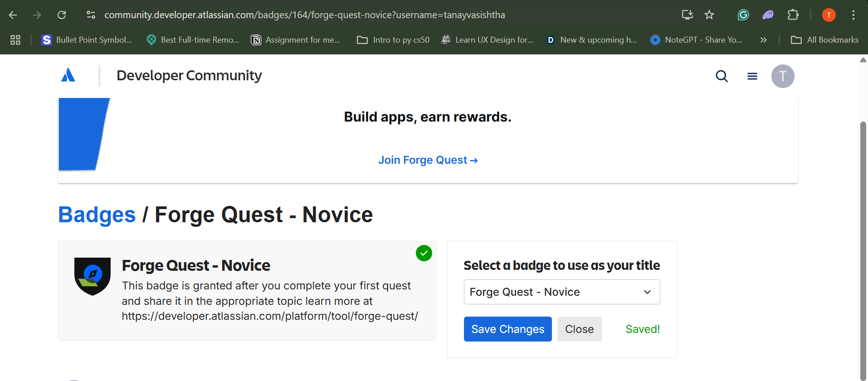
Task: Open All Bookmarks folder
Action: coord(824,40)
